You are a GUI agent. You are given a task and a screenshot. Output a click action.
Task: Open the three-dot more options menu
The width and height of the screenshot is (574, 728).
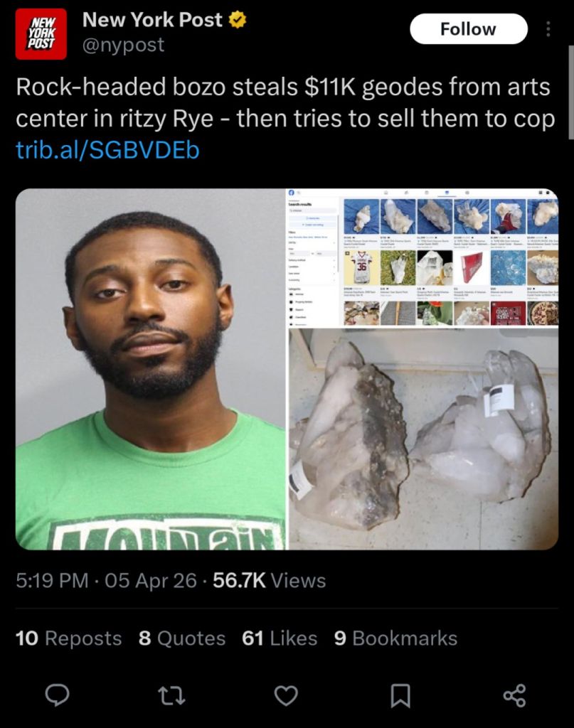[x=548, y=28]
